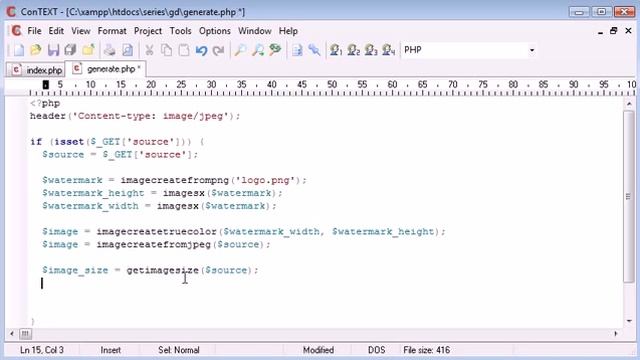The width and height of the screenshot is (640, 360).
Task: Run user command 4 icon
Action: click(x=389, y=50)
